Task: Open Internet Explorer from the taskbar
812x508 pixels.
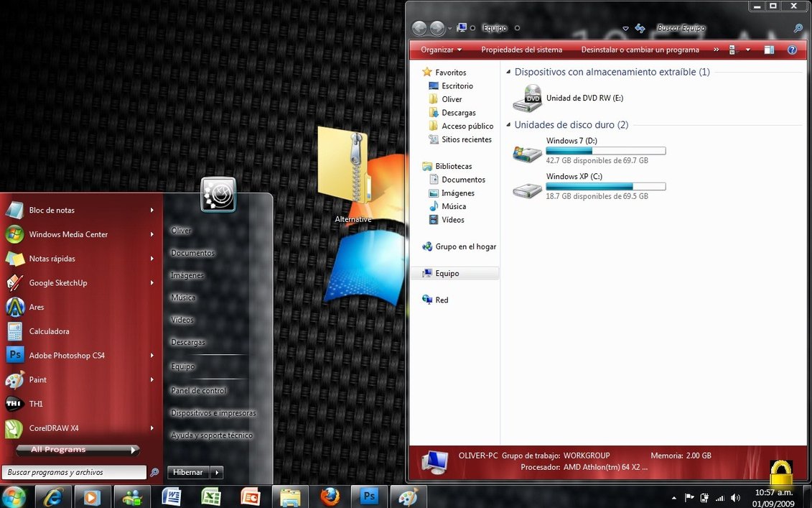Action: 53,497
